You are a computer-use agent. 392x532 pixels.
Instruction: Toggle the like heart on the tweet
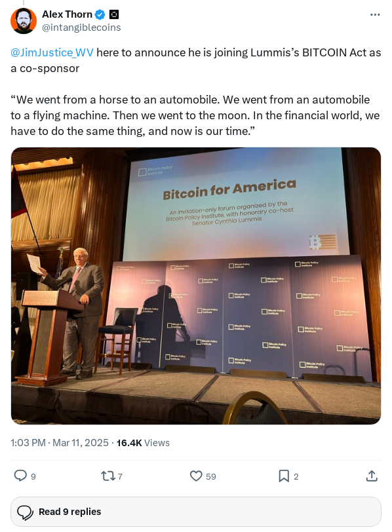(196, 476)
